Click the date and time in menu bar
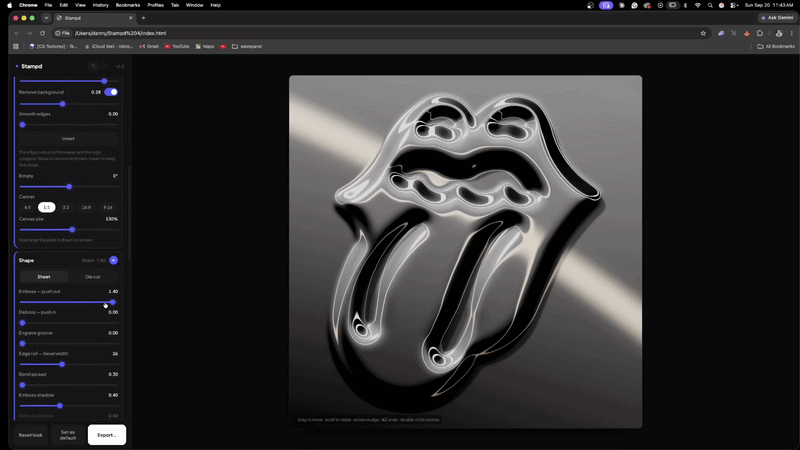 [x=769, y=5]
